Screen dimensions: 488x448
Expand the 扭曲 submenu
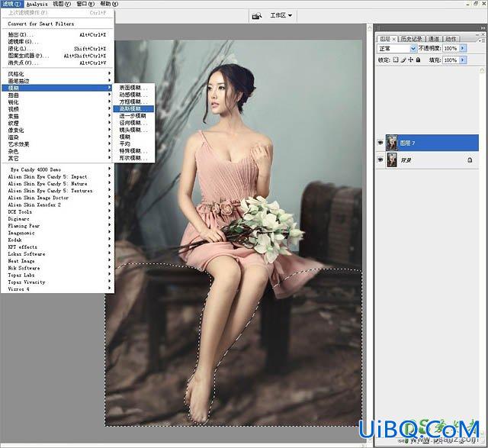tap(57, 95)
